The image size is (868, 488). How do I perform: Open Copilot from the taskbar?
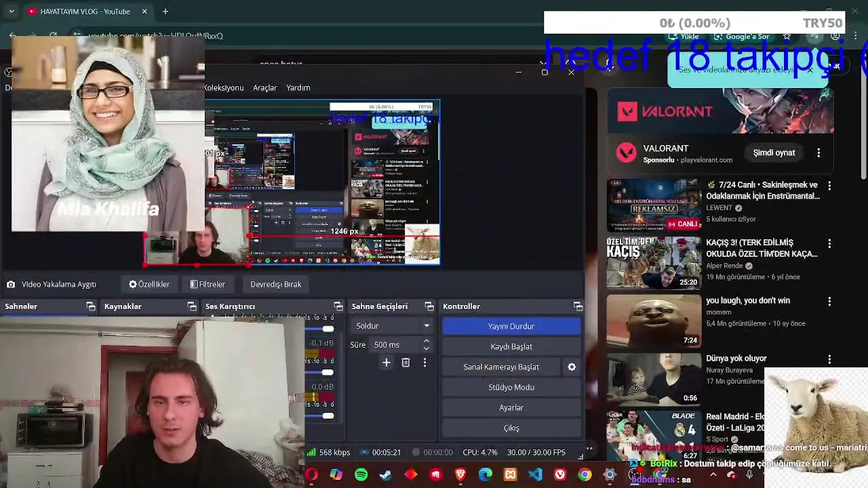pyautogui.click(x=336, y=475)
